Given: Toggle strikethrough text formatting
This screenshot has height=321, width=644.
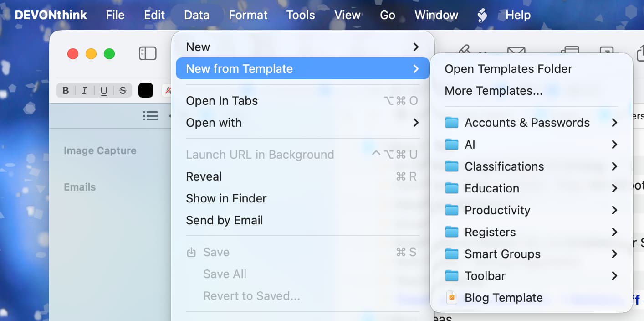Looking at the screenshot, I should tap(123, 90).
